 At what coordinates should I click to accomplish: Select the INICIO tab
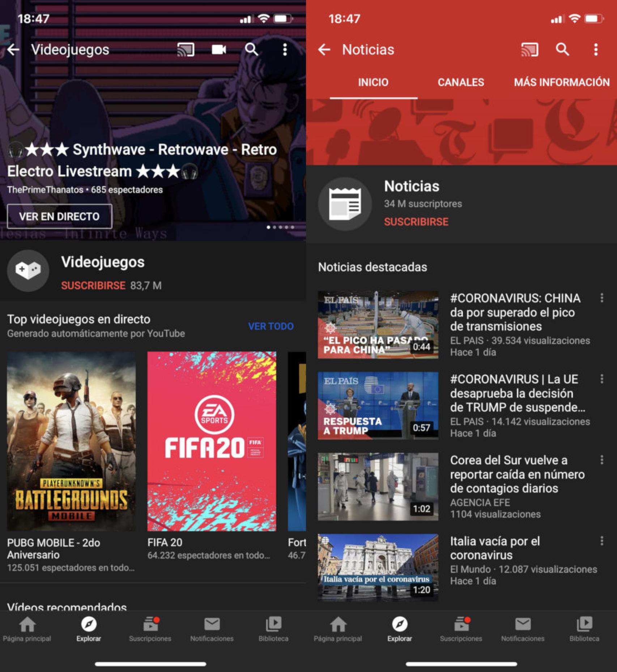[373, 82]
